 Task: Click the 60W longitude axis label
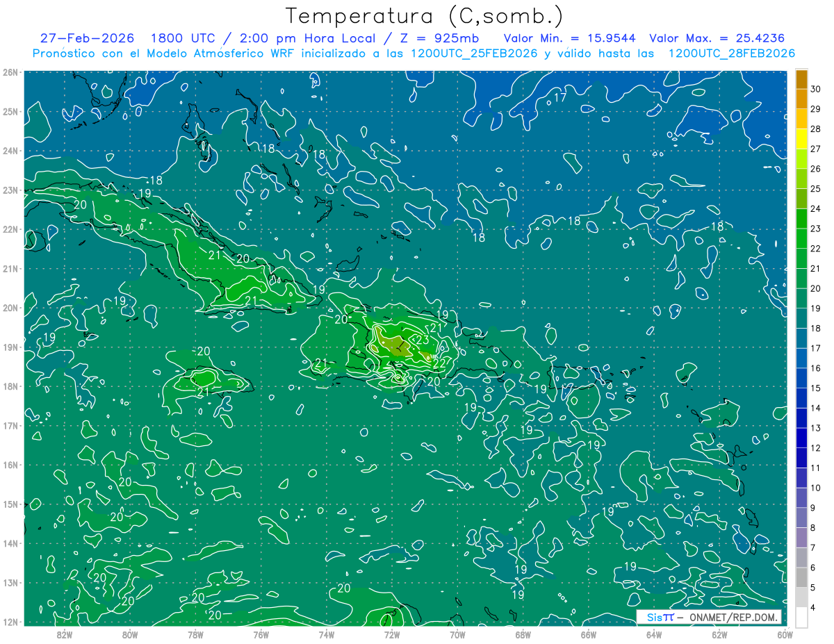[785, 634]
